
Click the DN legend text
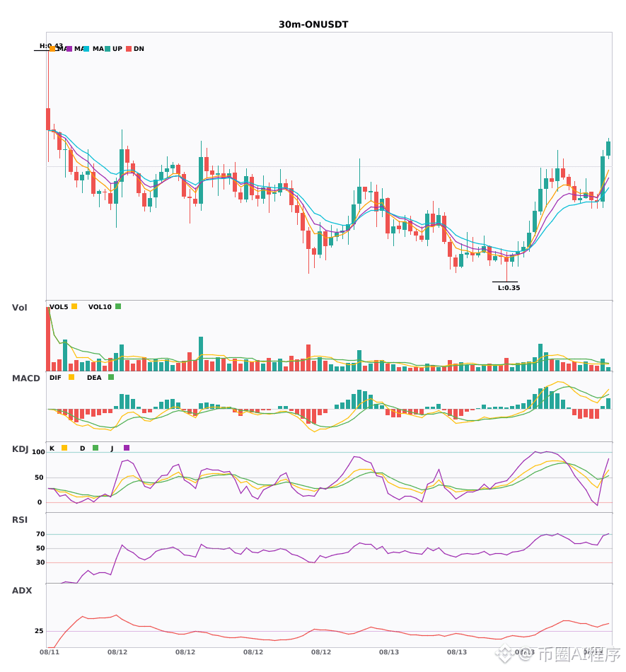click(x=139, y=49)
